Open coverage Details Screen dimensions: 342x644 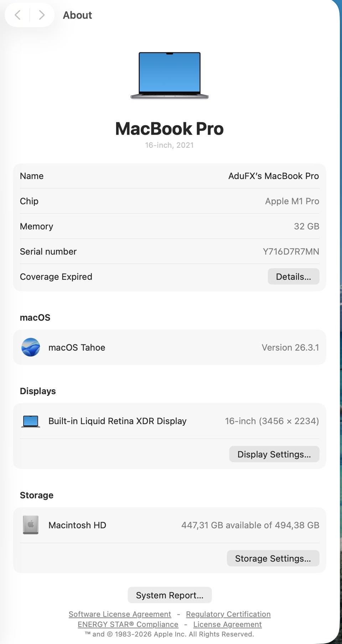[293, 277]
